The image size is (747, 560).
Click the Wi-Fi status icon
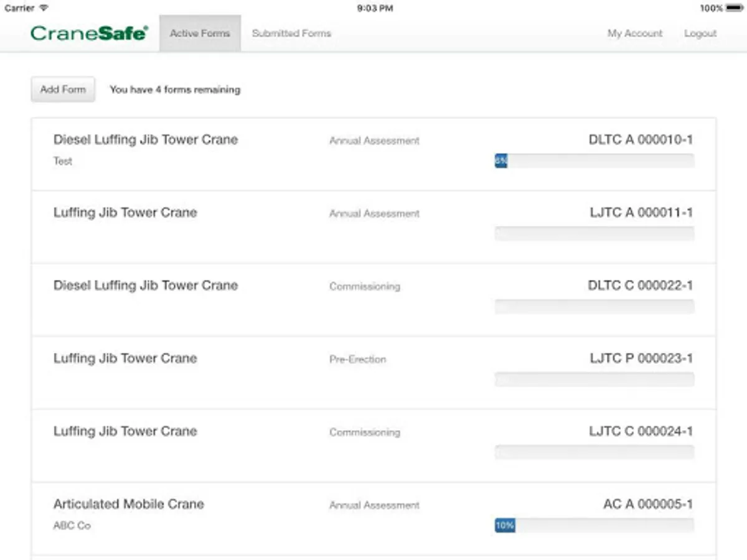point(44,8)
